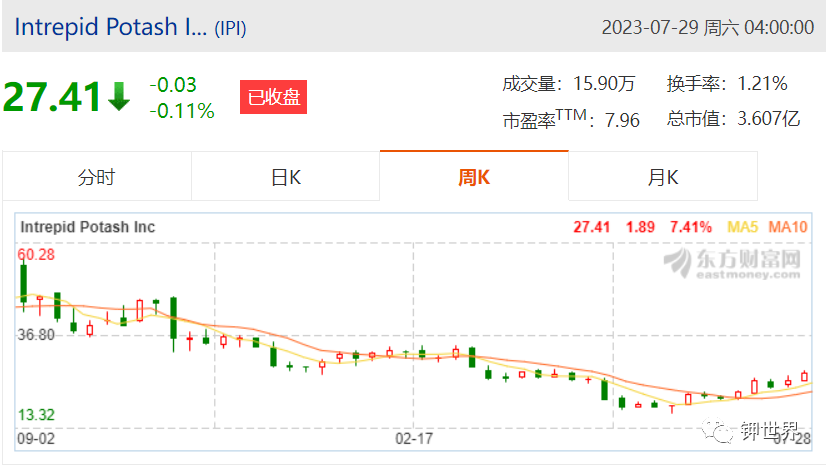
Task: Click the (IPI) ticker symbol
Action: [230, 28]
